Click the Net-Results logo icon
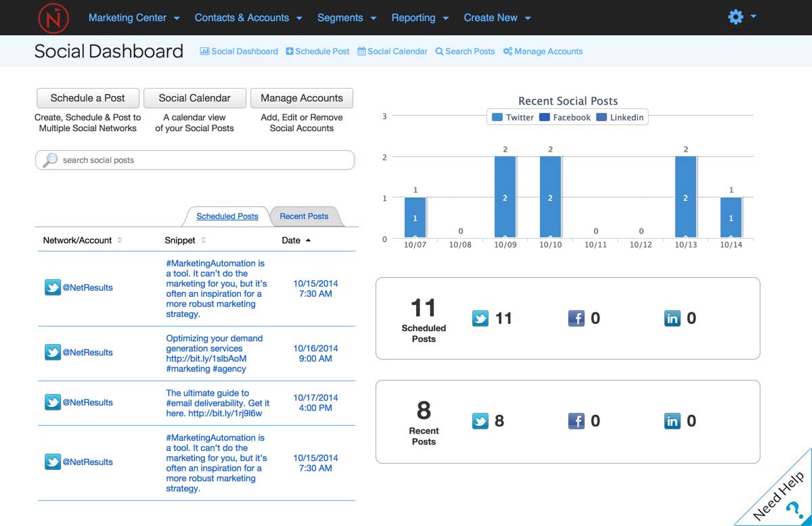The width and height of the screenshot is (812, 526). click(x=53, y=18)
